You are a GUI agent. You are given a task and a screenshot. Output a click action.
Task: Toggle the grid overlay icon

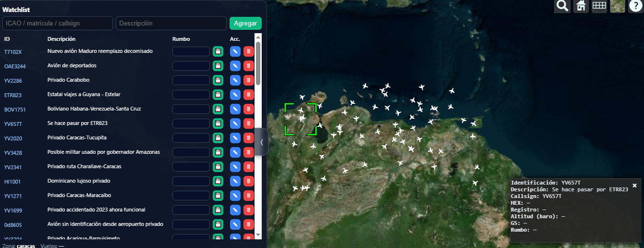(599, 6)
